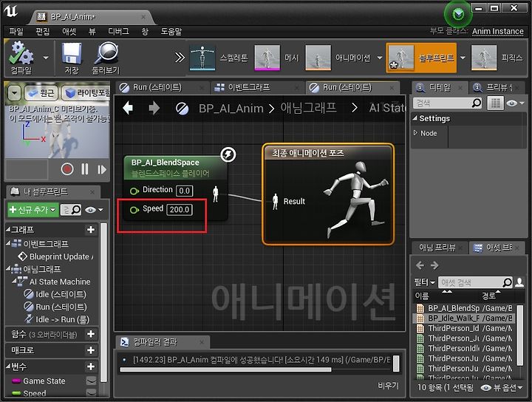Switch to Physics (피직스) mode
532x402 pixels.
pyautogui.click(x=497, y=58)
